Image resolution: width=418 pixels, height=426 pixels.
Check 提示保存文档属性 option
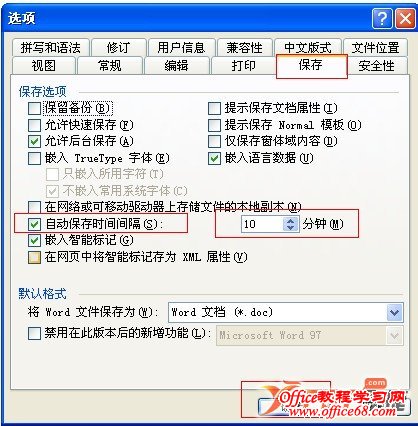214,108
